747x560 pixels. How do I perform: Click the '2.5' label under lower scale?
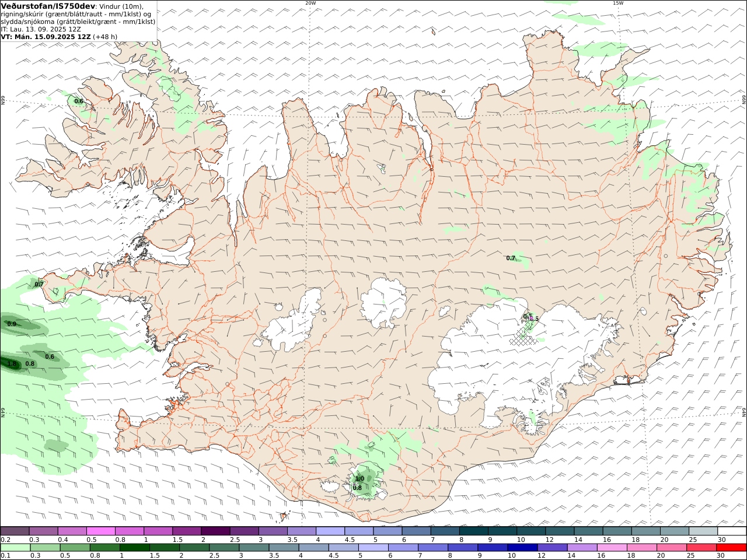point(214,556)
